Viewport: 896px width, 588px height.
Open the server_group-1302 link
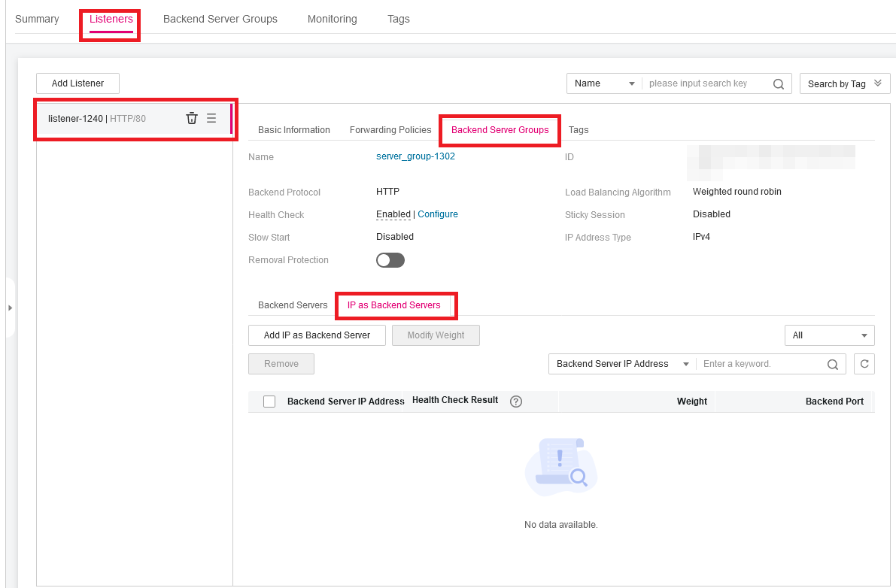click(x=415, y=156)
